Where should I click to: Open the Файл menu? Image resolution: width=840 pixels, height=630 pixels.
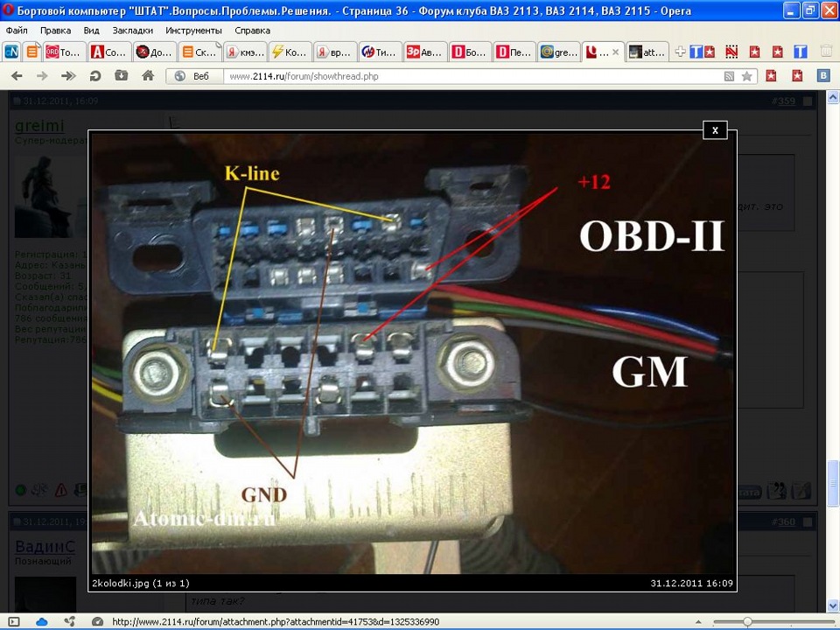17,31
